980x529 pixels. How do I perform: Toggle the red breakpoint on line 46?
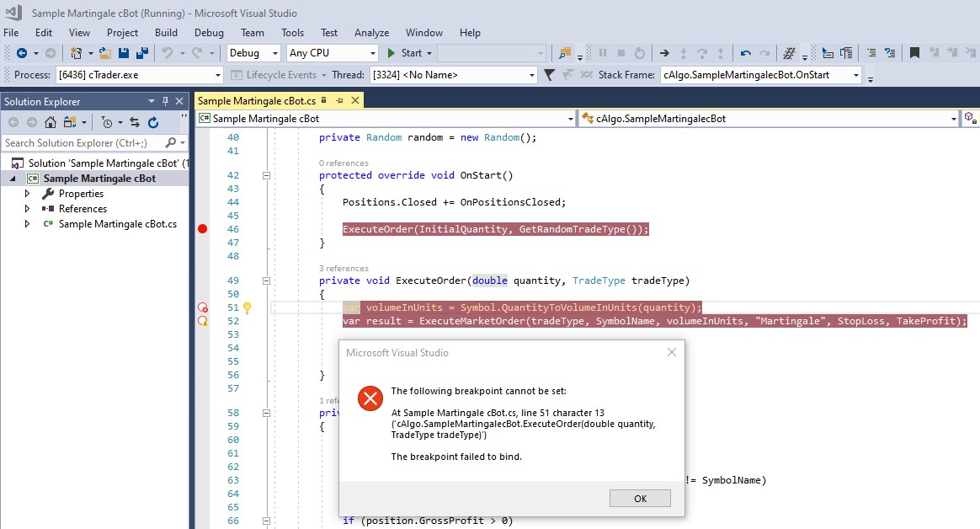click(x=203, y=229)
